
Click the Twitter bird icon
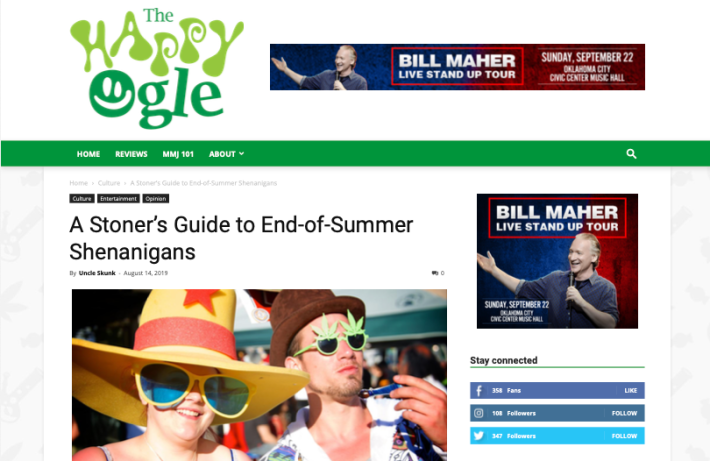tap(479, 436)
